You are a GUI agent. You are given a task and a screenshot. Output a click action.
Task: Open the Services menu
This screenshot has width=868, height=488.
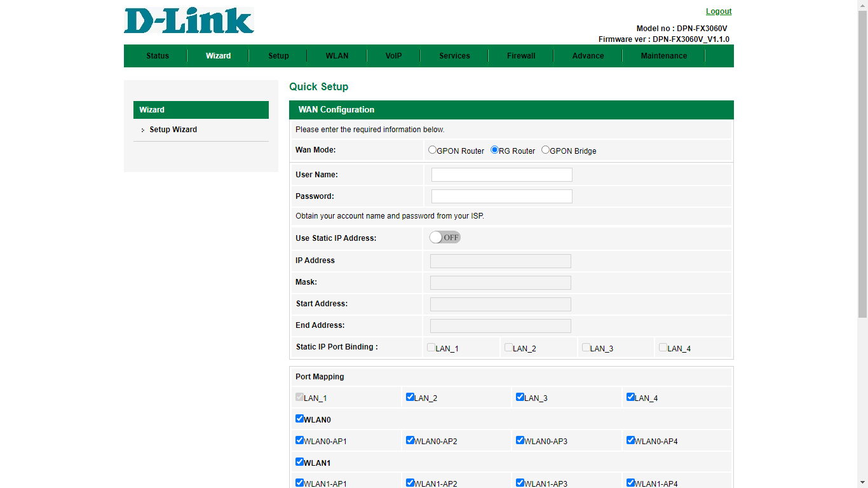coord(454,56)
